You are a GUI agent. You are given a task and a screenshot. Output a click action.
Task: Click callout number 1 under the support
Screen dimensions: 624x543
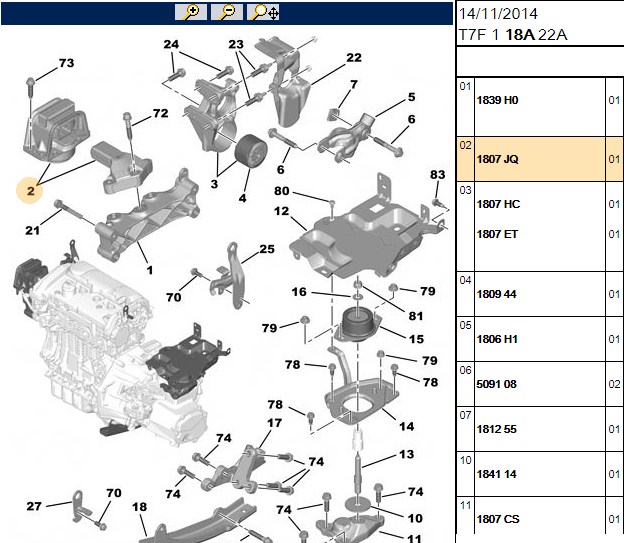(x=150, y=270)
